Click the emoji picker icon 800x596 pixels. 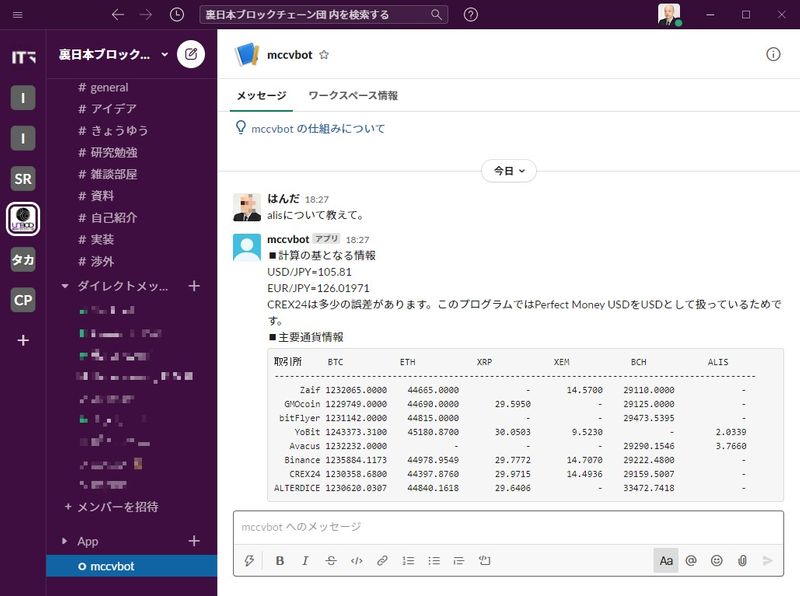click(x=716, y=561)
